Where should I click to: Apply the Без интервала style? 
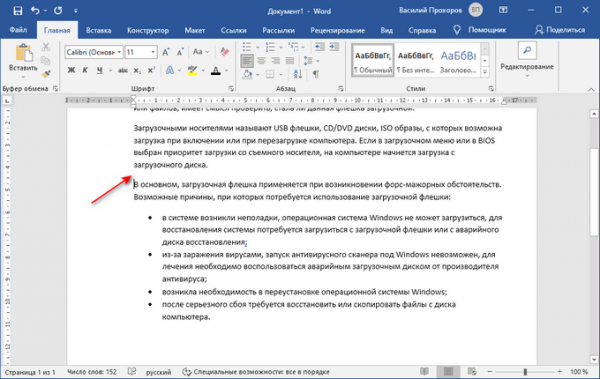416,61
